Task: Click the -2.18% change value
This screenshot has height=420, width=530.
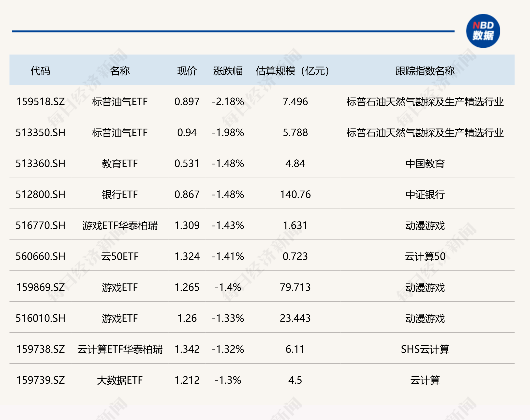Action: (228, 102)
